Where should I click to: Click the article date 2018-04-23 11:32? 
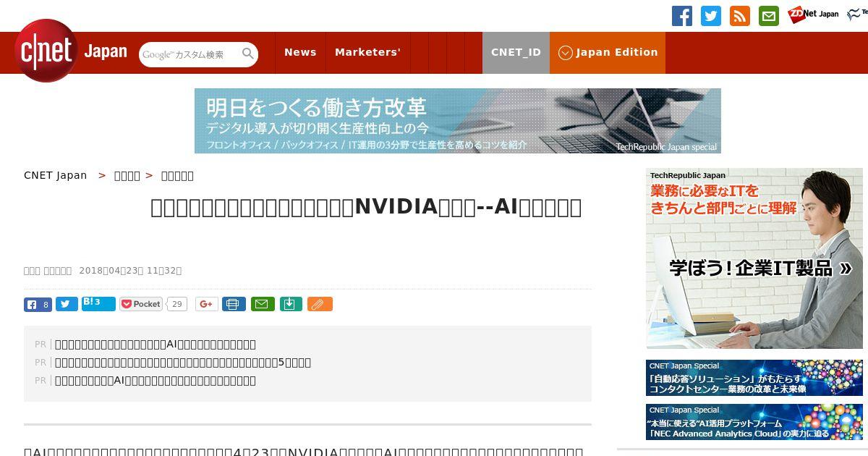coord(130,271)
